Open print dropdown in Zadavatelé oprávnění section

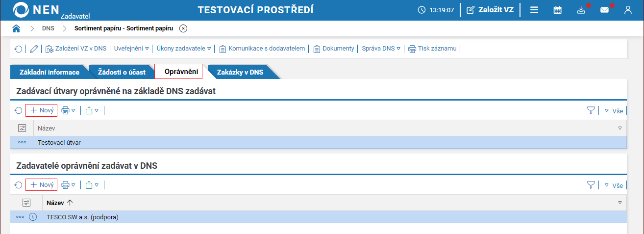[68, 185]
